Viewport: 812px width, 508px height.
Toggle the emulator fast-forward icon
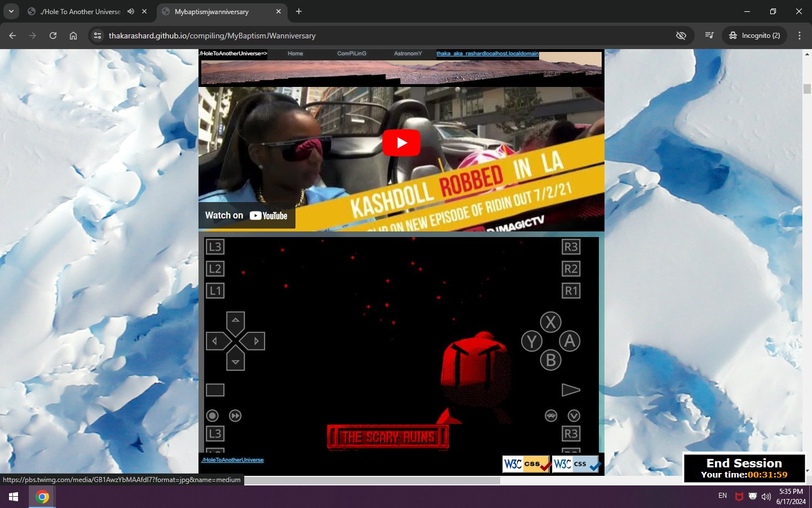click(235, 416)
